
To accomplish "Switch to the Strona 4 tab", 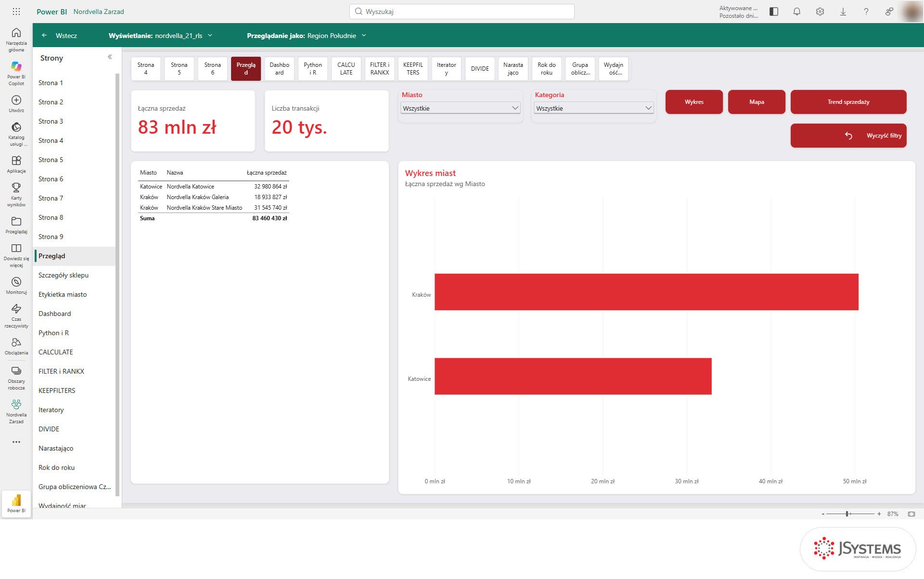I will (146, 69).
